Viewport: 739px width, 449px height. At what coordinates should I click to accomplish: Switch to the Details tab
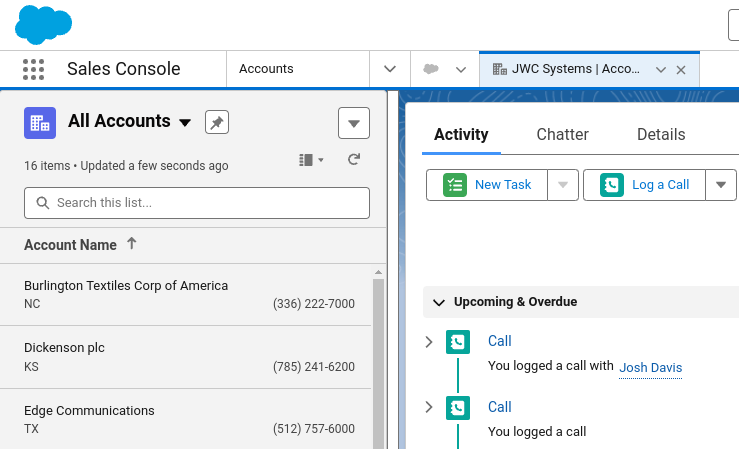click(661, 135)
